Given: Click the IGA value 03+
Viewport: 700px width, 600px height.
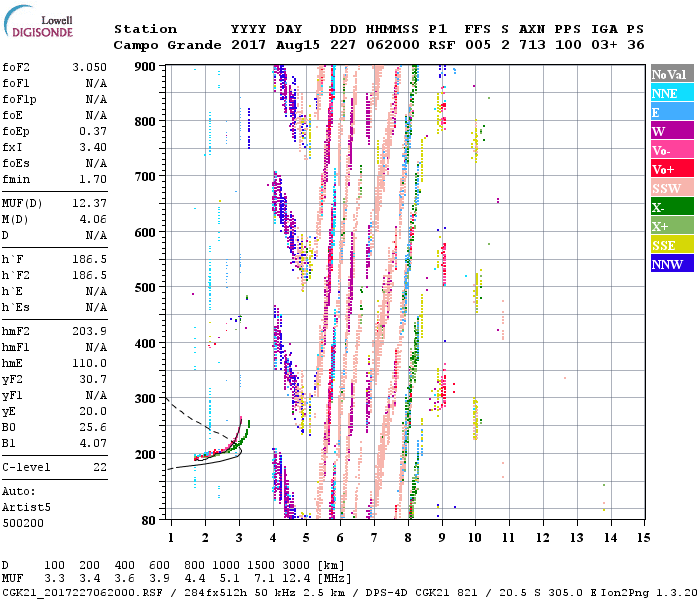Looking at the screenshot, I should (x=604, y=45).
